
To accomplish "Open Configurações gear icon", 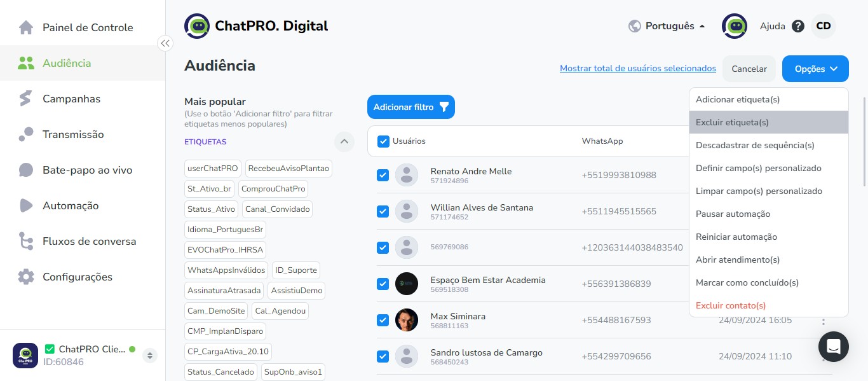I will pos(26,277).
